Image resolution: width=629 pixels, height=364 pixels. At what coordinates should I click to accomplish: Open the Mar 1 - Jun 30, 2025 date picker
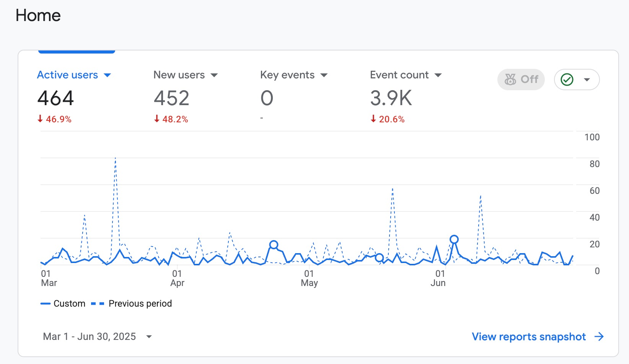[98, 336]
